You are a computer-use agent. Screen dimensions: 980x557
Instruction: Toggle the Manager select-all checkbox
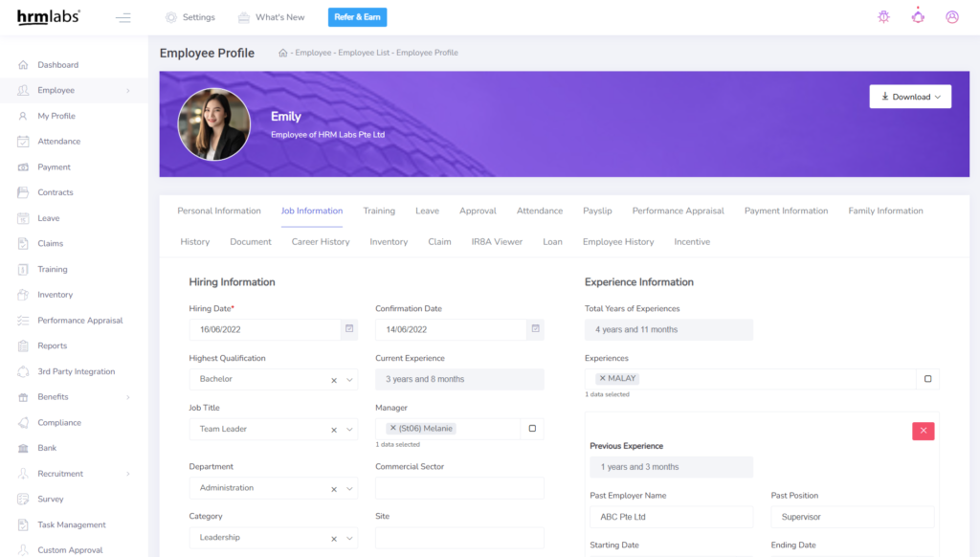(532, 429)
